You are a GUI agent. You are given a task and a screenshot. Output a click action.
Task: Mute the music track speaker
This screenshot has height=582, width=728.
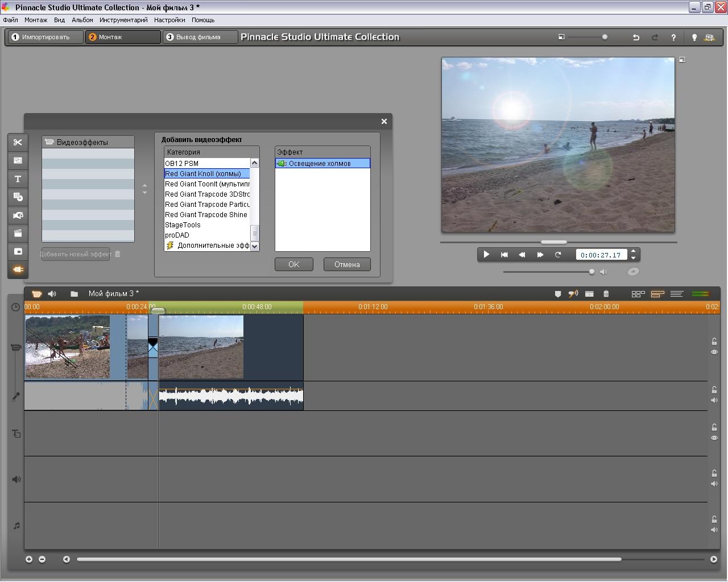pyautogui.click(x=714, y=530)
